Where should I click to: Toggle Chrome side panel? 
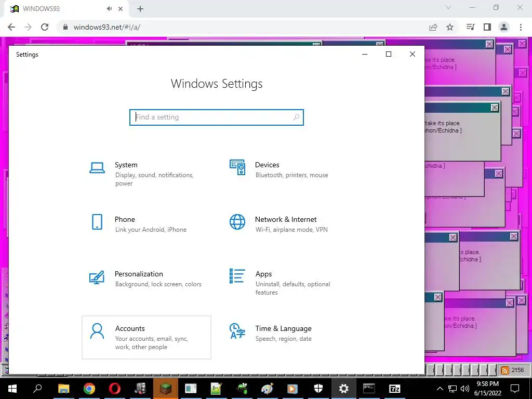pyautogui.click(x=487, y=27)
